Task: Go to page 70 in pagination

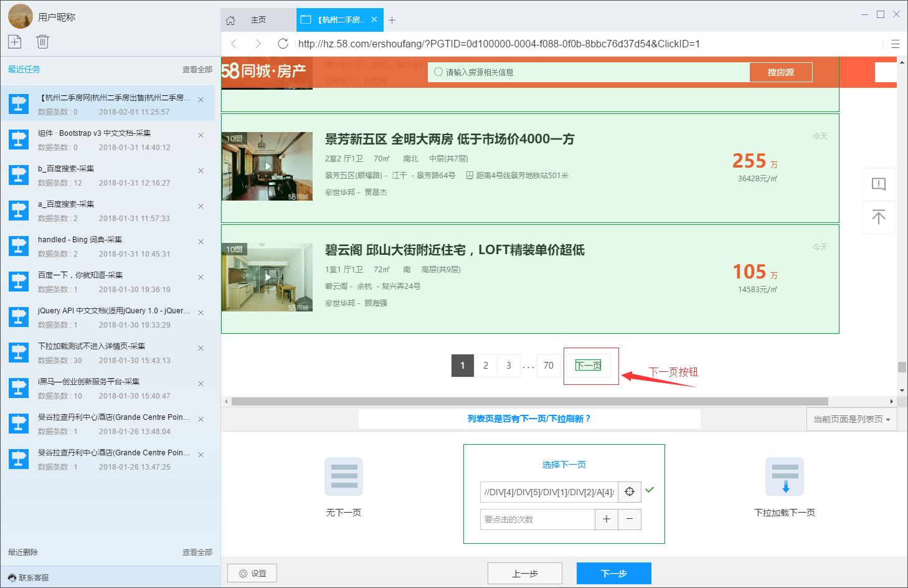Action: pos(549,366)
